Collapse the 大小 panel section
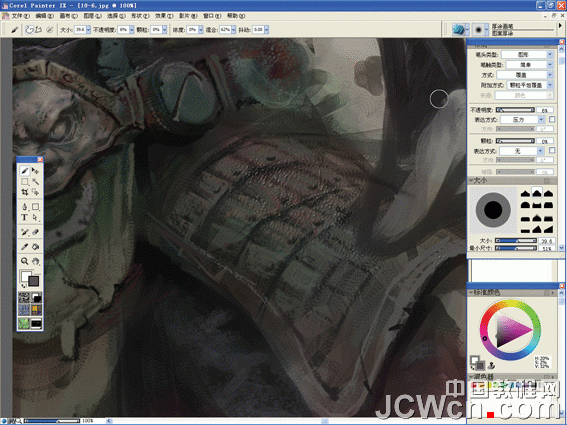Screen dimensions: 567x425 pyautogui.click(x=472, y=180)
